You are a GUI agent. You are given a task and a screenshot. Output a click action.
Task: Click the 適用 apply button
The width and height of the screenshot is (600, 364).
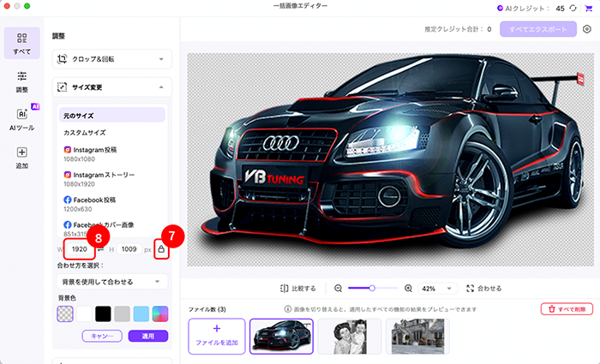coord(148,336)
